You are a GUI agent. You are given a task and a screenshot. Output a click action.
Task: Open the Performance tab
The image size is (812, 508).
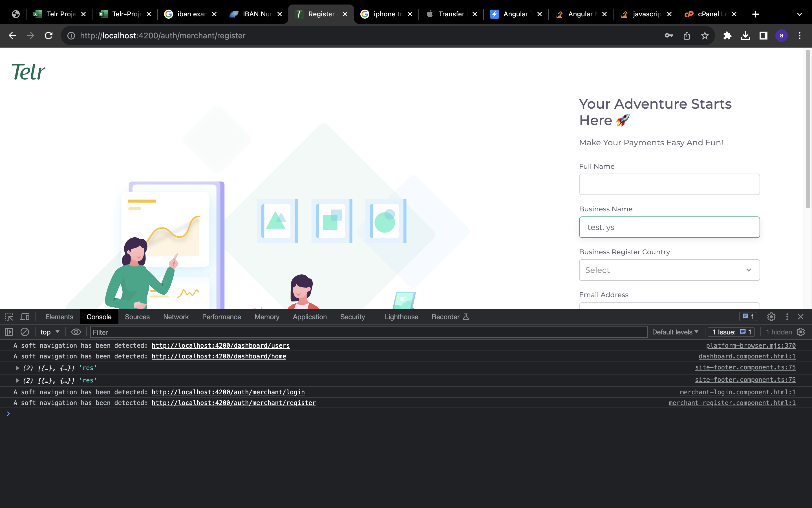(221, 317)
